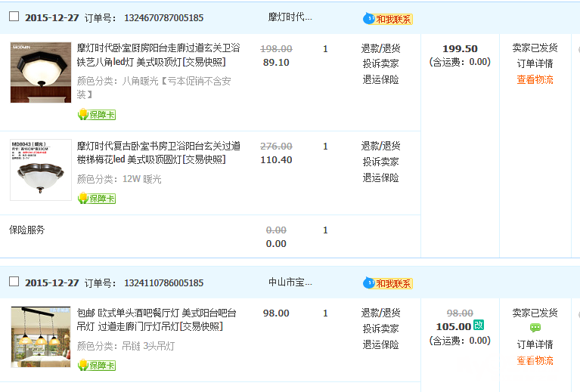Open the 摩灯时代 shop link in order header

tap(290, 17)
